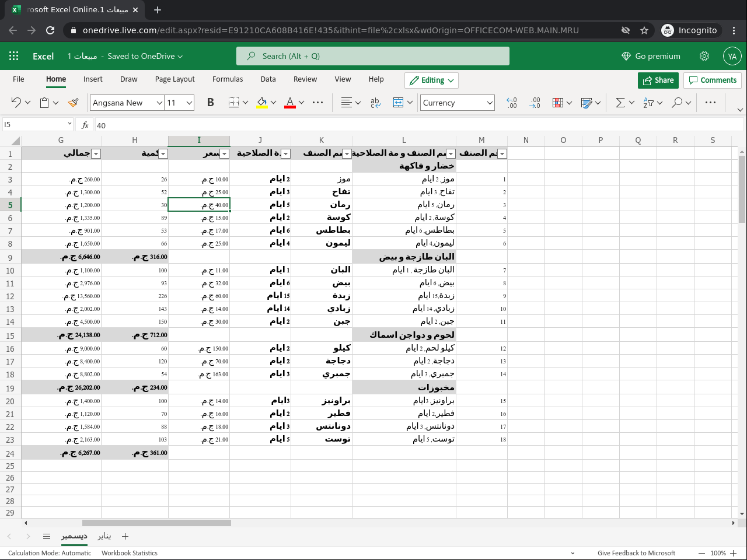Screen dimensions: 747x560
Task: Open the Formulas tab
Action: (x=228, y=79)
